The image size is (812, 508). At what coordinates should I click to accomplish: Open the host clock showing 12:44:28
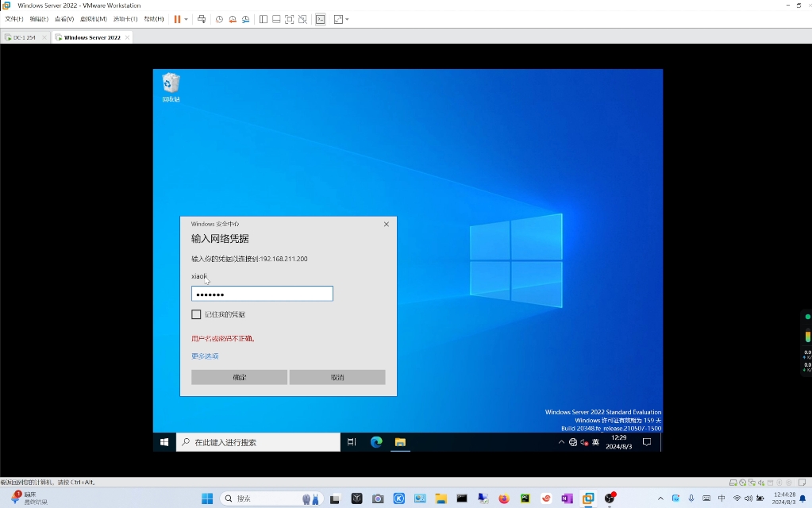pos(784,498)
